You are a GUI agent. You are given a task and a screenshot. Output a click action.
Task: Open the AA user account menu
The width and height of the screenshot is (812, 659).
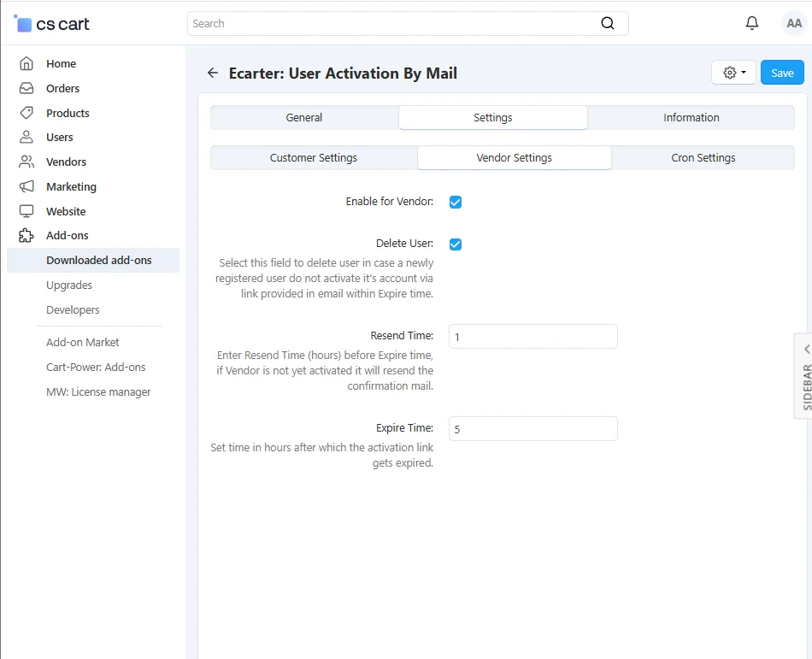click(793, 24)
